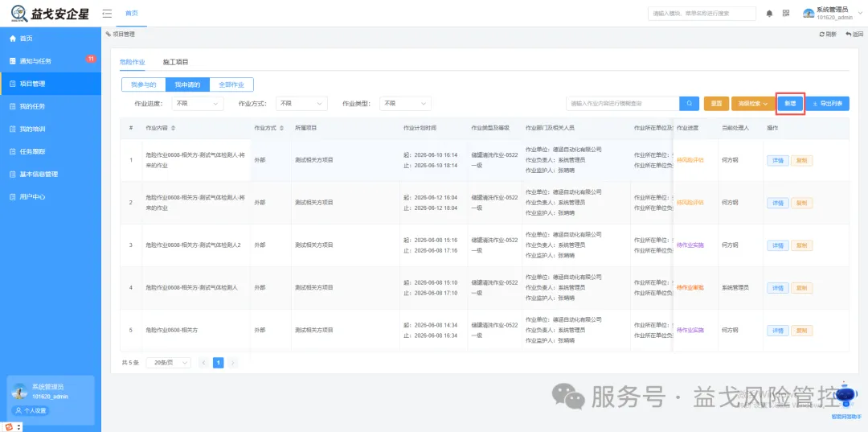Screen dimensions: 868x432
Task: Open 详情 for row 3
Action: point(778,245)
